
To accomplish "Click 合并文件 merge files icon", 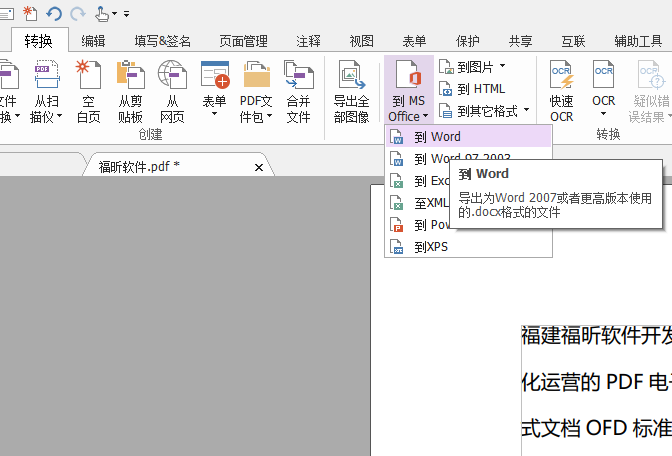I will click(298, 76).
